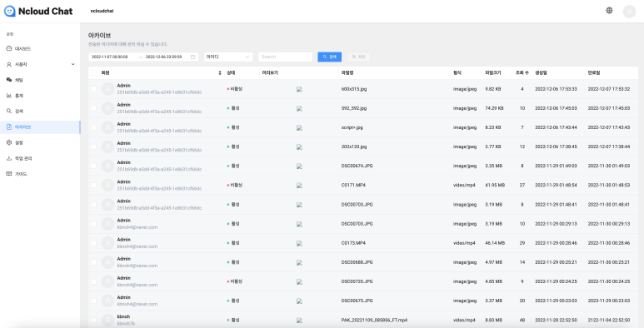
Task: Open preview image of 592_592.jpg
Action: (x=299, y=108)
